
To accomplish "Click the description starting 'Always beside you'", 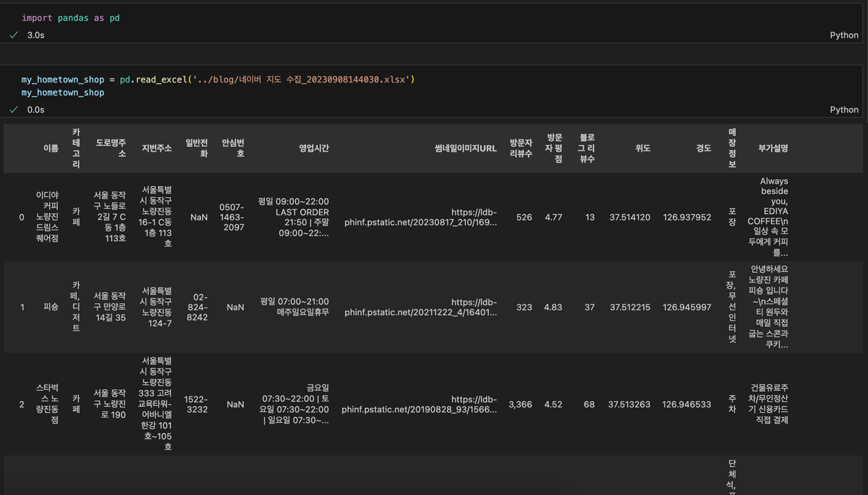I will tap(768, 217).
